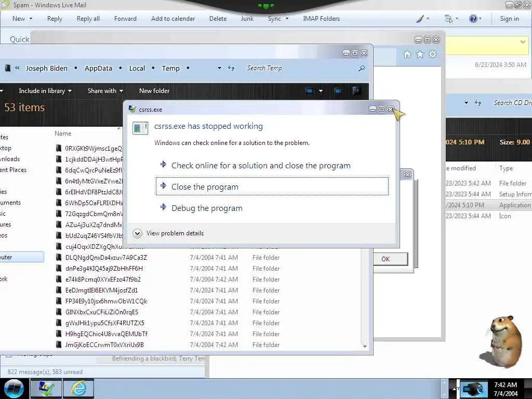Image resolution: width=532 pixels, height=399 pixels.
Task: Open Include in library dropdown
Action: click(45, 91)
